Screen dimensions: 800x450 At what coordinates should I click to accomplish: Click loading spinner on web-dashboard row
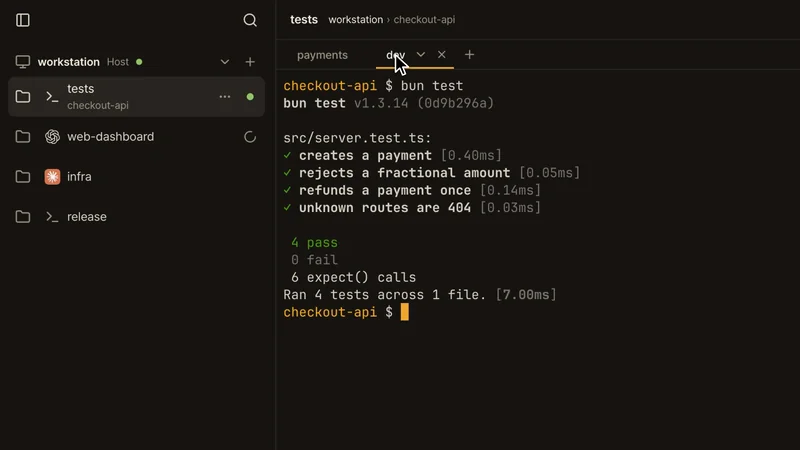click(249, 137)
